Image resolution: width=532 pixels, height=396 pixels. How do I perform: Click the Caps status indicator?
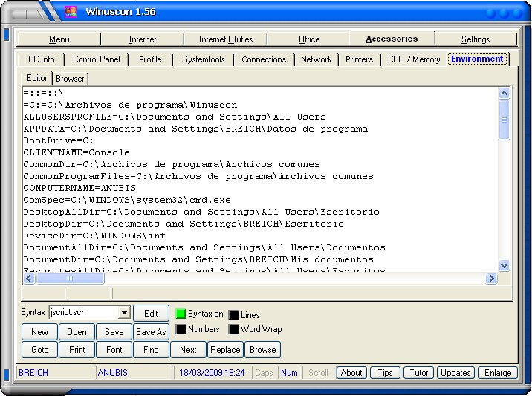click(264, 372)
